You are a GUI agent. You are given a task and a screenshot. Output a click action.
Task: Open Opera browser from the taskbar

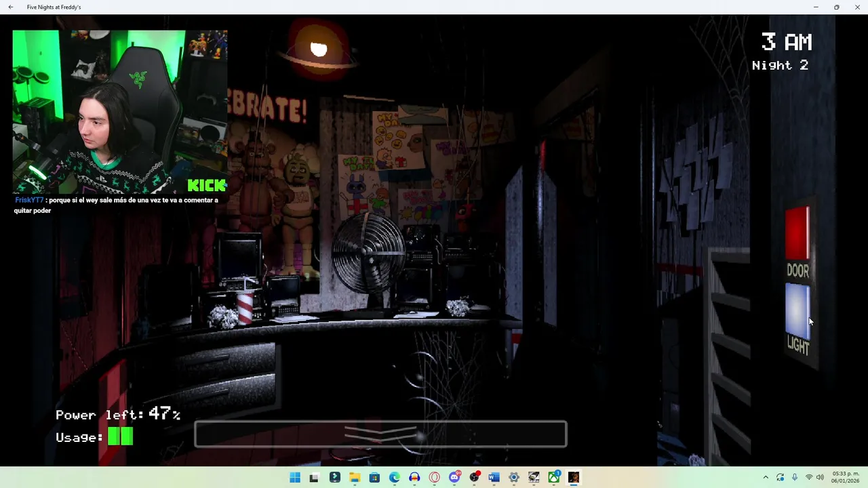[x=434, y=478]
